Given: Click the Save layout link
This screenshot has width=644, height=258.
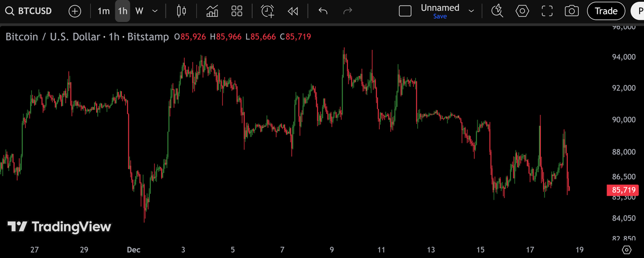Looking at the screenshot, I should click(x=440, y=17).
